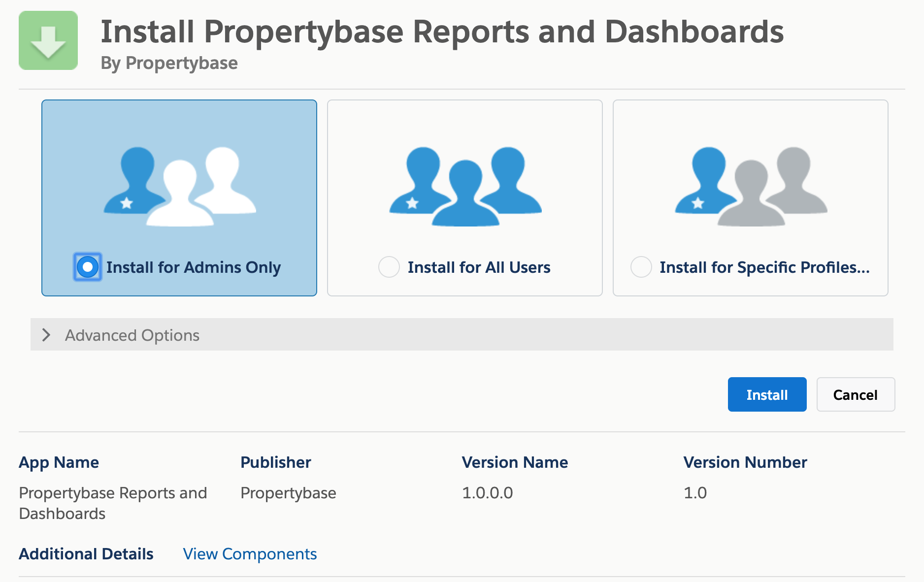Click the Propertybase publisher value
This screenshot has height=582, width=924.
click(289, 493)
